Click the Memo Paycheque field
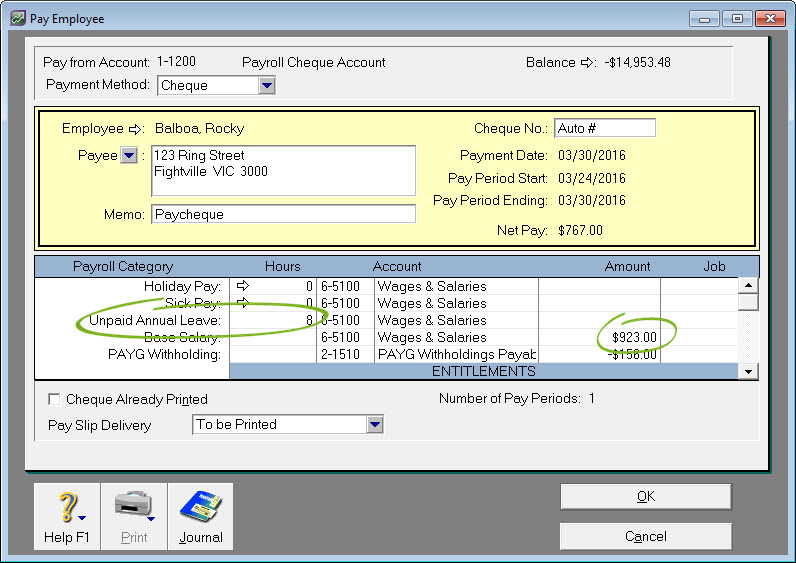 click(283, 214)
